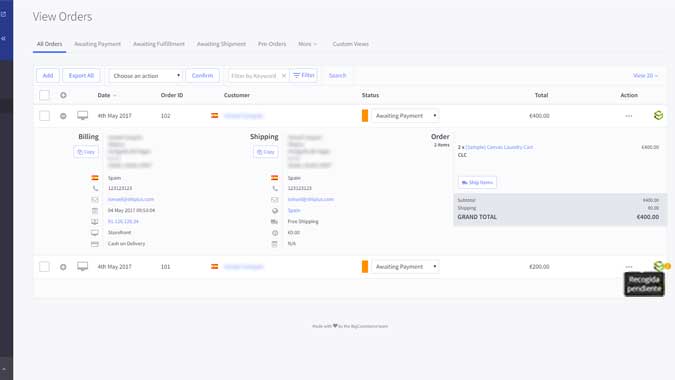Click the storefront monitor icon for order 102

83,115
